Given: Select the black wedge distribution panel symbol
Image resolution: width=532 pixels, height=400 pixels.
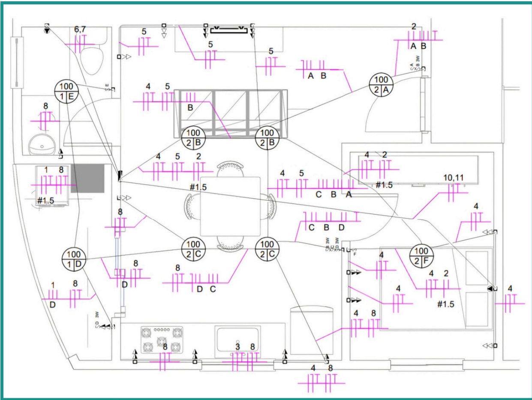Looking at the screenshot, I should click(120, 176).
